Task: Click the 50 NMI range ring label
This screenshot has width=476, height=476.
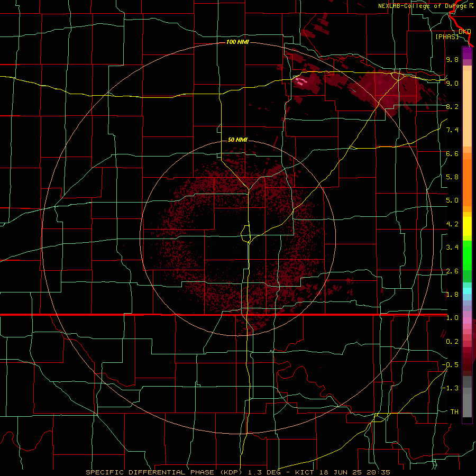Action: (237, 140)
